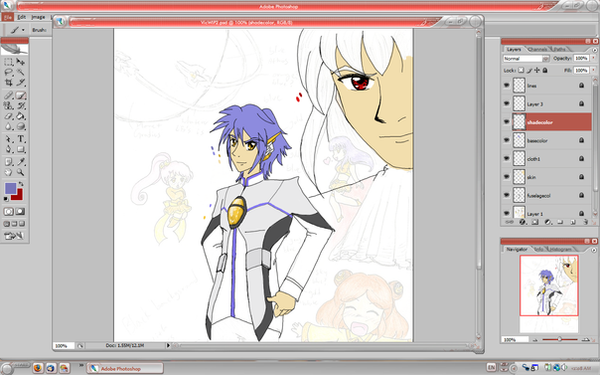Hide the lines layer
Image resolution: width=600 pixels, height=375 pixels.
click(506, 85)
